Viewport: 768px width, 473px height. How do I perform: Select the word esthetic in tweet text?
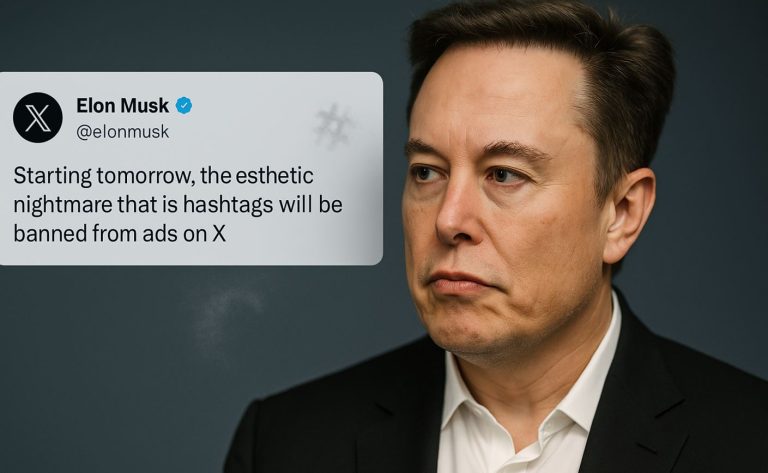coord(274,175)
